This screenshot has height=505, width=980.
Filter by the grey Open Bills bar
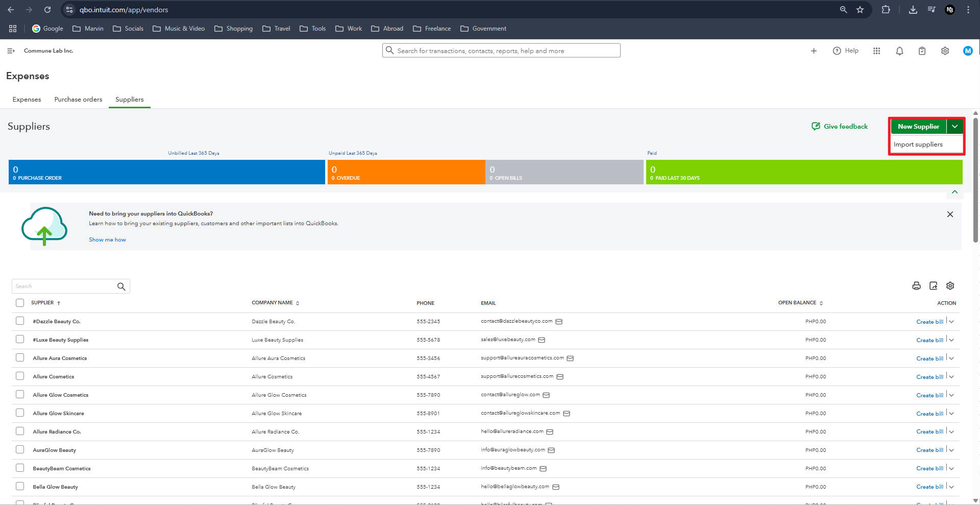(x=565, y=172)
